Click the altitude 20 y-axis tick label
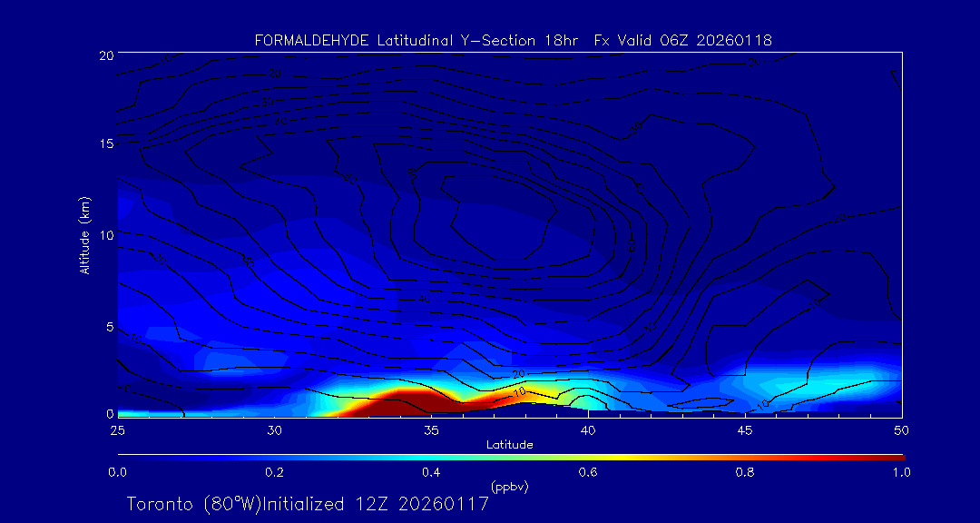 tap(104, 55)
